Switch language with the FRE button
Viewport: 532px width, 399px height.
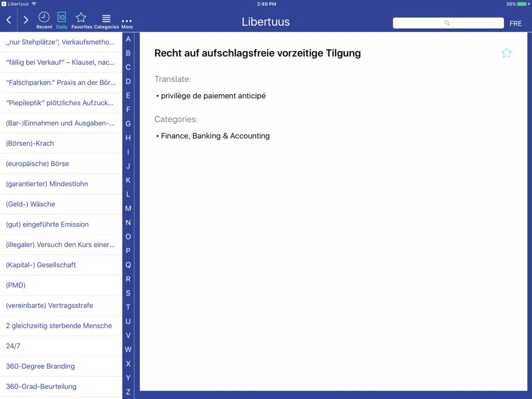coord(515,23)
